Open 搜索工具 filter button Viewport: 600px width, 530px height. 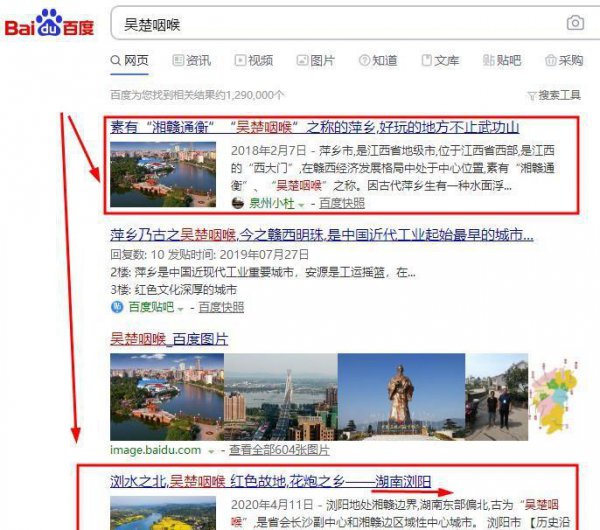point(554,95)
